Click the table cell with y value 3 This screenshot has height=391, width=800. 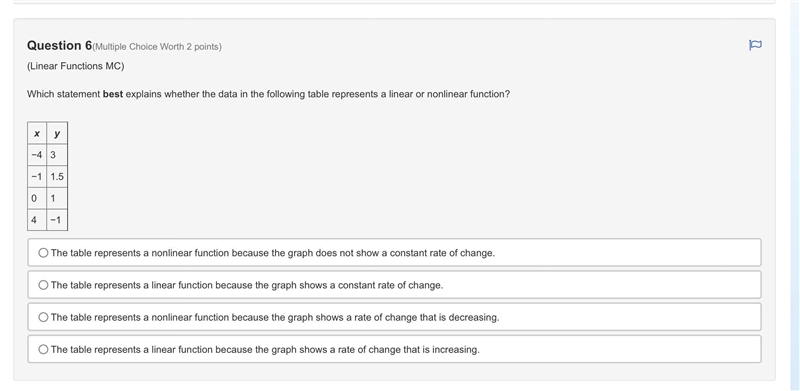click(57, 155)
